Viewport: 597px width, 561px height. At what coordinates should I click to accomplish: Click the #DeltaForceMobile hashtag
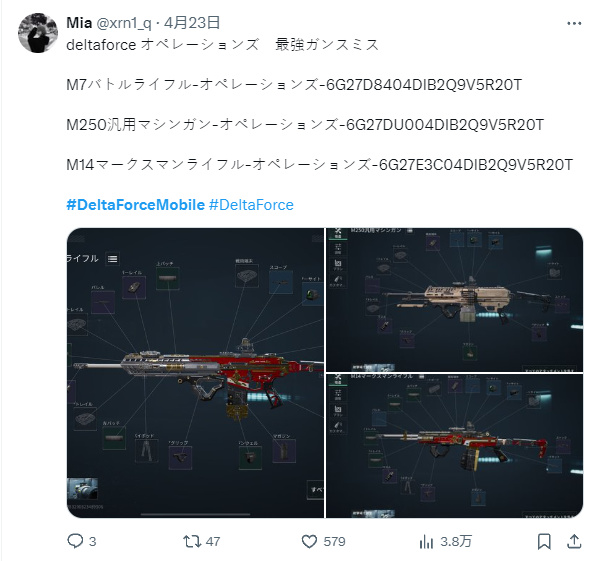pos(136,205)
